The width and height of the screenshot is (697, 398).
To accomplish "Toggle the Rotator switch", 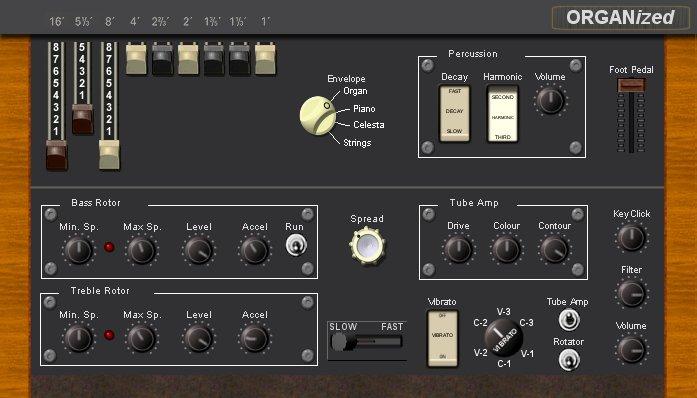I will (569, 359).
